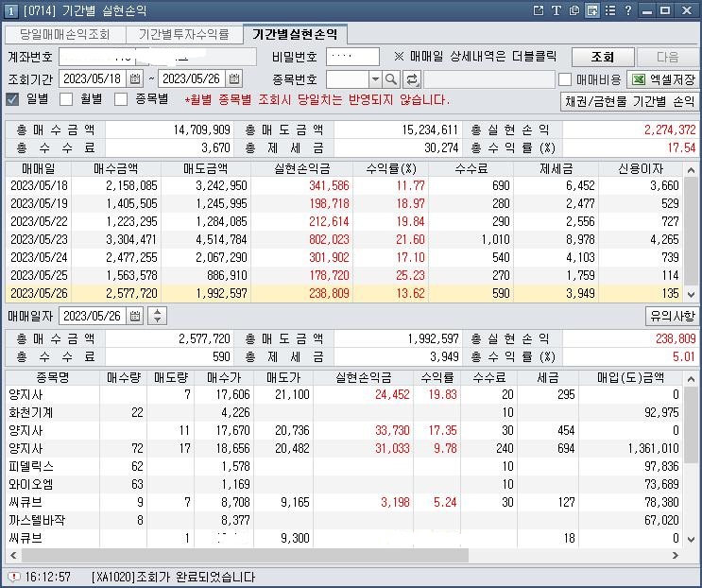Click the lower table vertical scrollbar thumb

691,425
